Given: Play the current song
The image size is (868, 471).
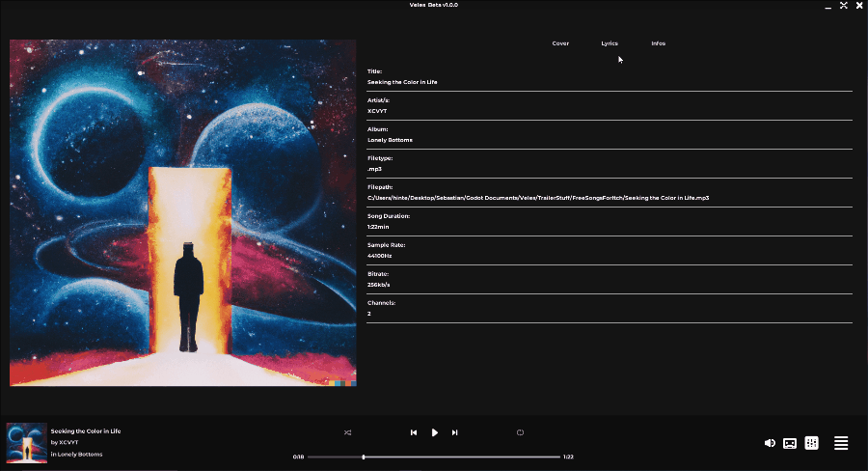Looking at the screenshot, I should point(435,432).
